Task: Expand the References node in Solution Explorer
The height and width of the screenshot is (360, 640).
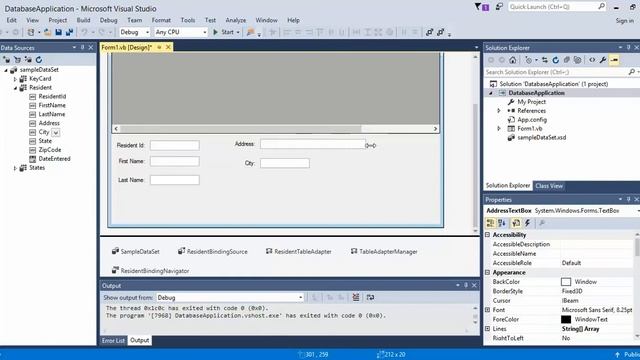Action: [x=498, y=111]
